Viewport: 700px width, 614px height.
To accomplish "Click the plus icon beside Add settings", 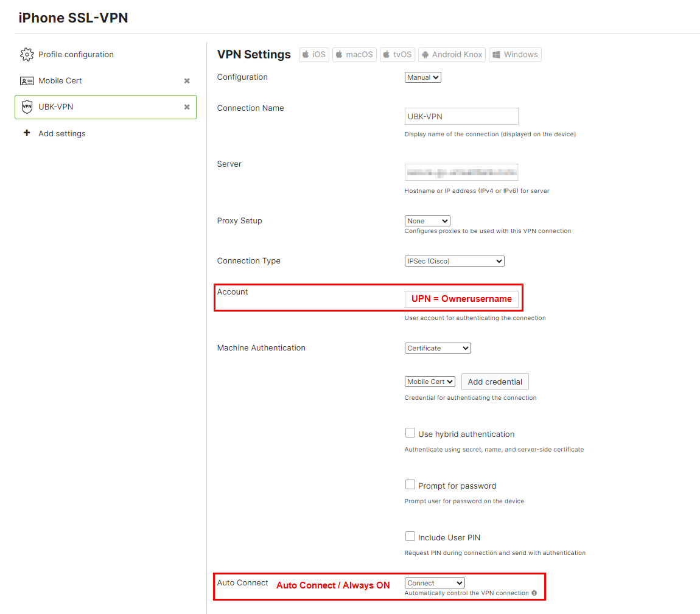I will (27, 133).
